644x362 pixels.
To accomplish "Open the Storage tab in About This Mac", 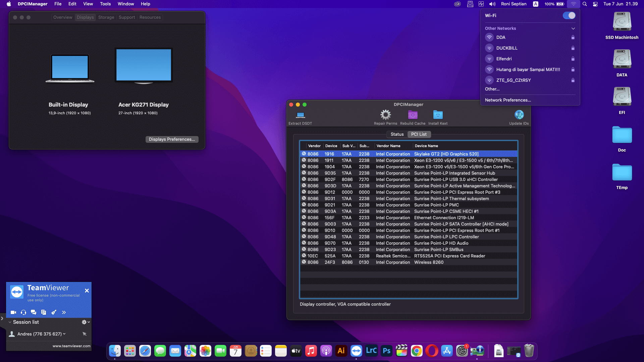I will (x=106, y=17).
